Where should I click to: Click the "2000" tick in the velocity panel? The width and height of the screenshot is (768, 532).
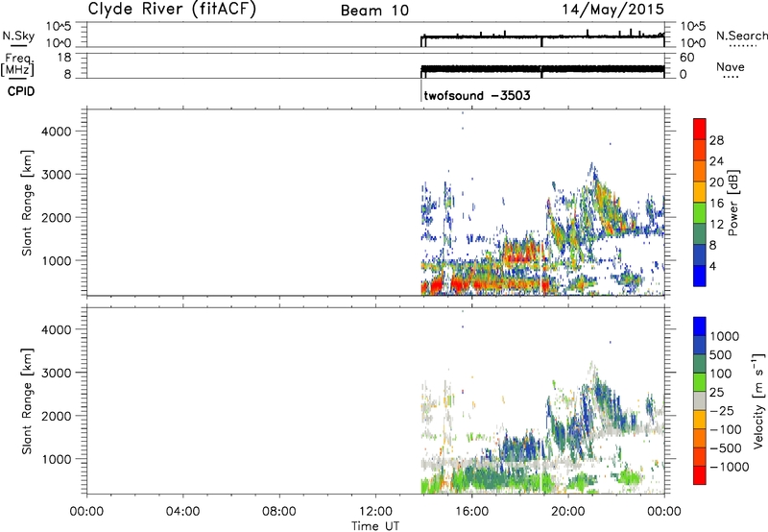click(x=56, y=416)
